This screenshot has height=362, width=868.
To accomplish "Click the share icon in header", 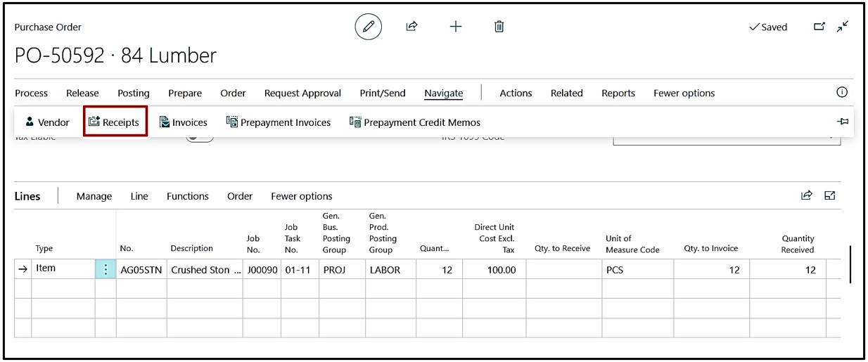I will tap(411, 27).
